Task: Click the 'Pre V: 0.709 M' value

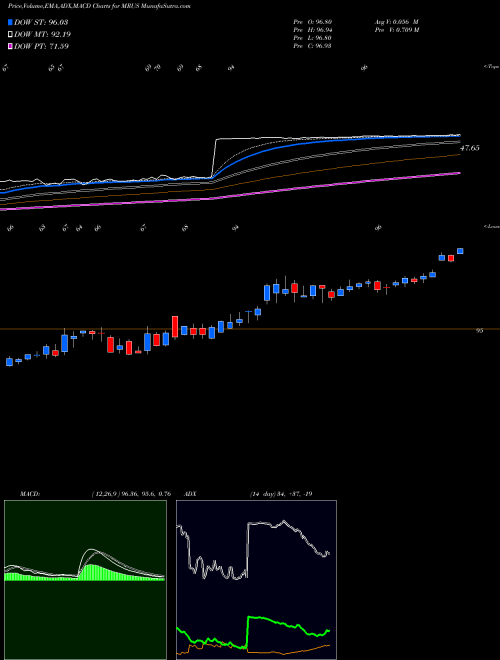Action: click(x=396, y=30)
